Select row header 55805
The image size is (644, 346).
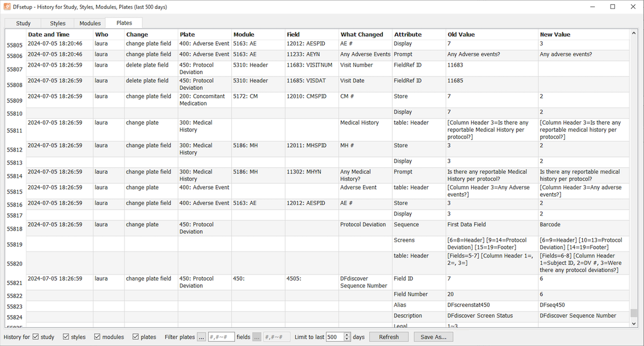15,46
